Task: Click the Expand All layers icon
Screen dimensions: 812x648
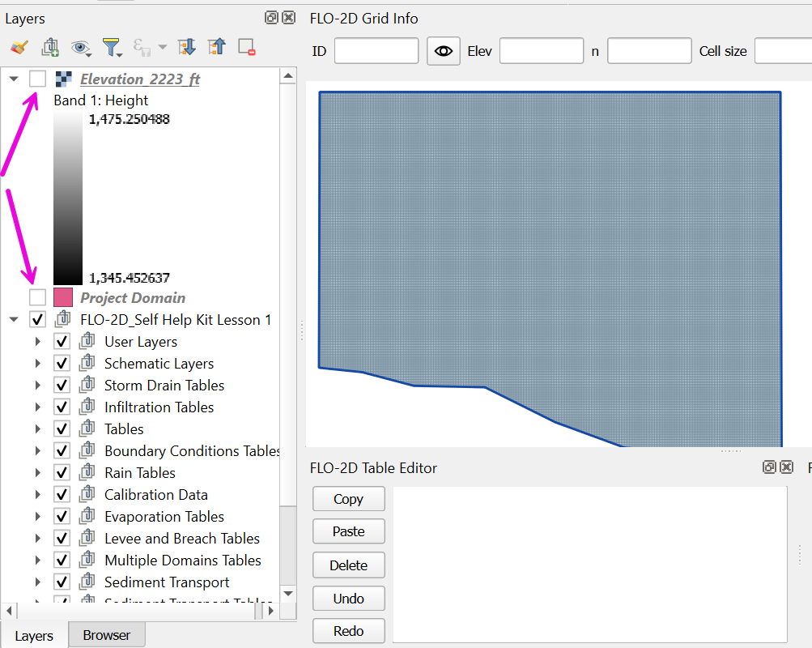Action: pos(187,47)
